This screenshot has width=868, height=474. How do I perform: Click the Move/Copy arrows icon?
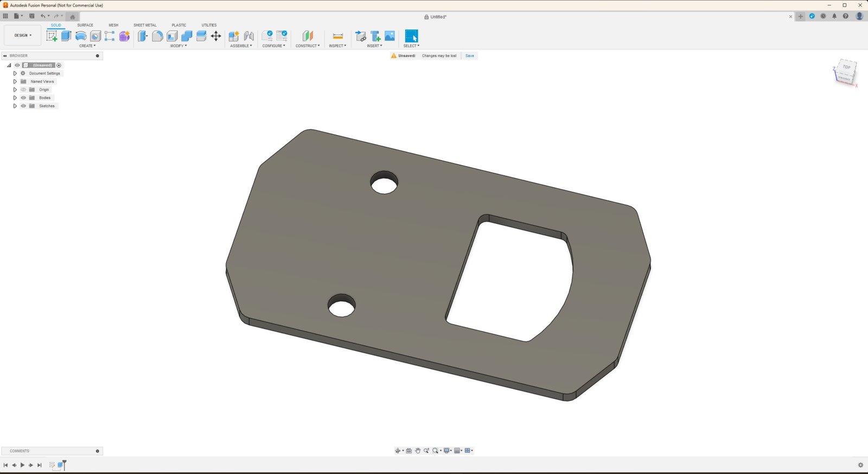pyautogui.click(x=216, y=36)
